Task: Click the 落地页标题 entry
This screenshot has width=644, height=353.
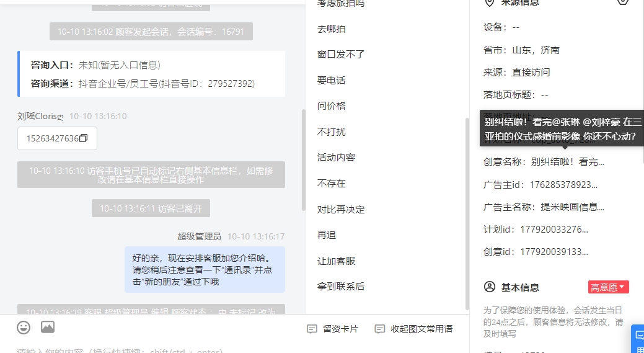Action: tap(516, 95)
